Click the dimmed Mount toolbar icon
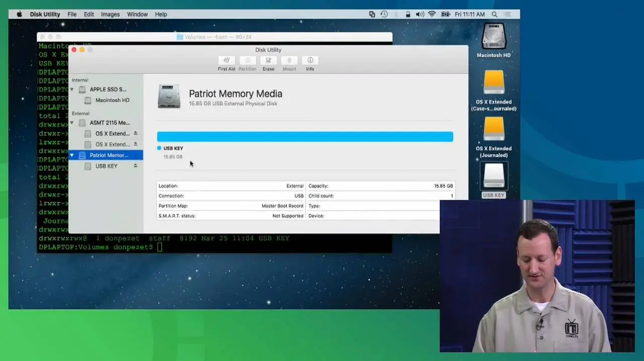The image size is (644, 361). point(289,60)
